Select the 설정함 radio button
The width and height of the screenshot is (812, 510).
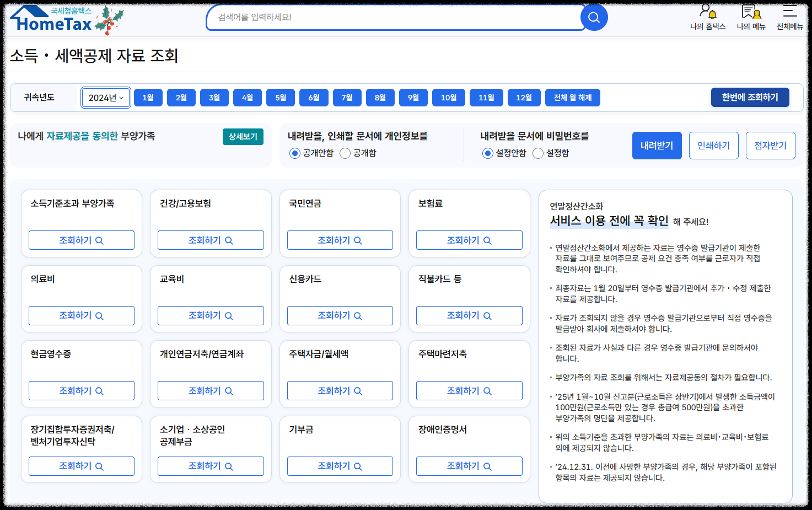coord(537,153)
